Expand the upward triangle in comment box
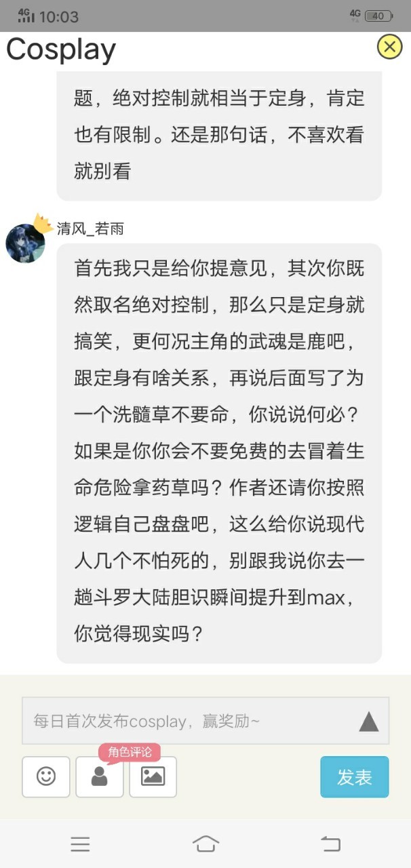This screenshot has width=411, height=868. pos(368,722)
